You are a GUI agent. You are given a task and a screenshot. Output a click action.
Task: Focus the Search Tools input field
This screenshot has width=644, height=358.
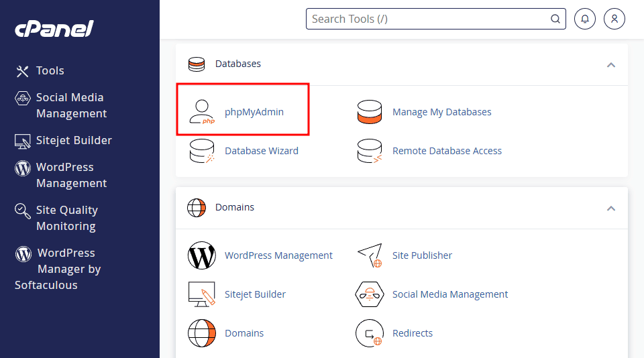(x=436, y=19)
